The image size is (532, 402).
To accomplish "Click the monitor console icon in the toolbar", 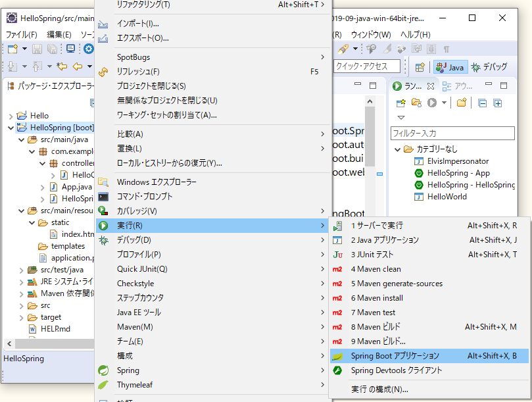I will pyautogui.click(x=70, y=49).
